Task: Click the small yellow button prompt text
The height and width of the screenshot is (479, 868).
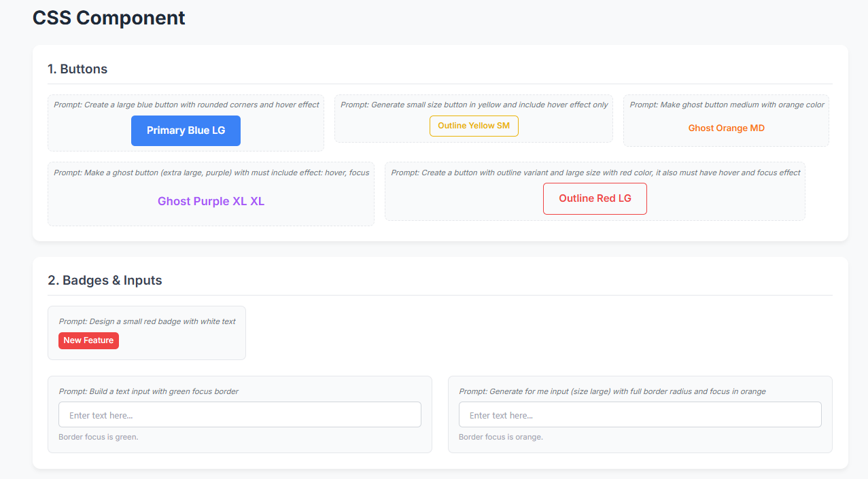Action: pyautogui.click(x=474, y=105)
